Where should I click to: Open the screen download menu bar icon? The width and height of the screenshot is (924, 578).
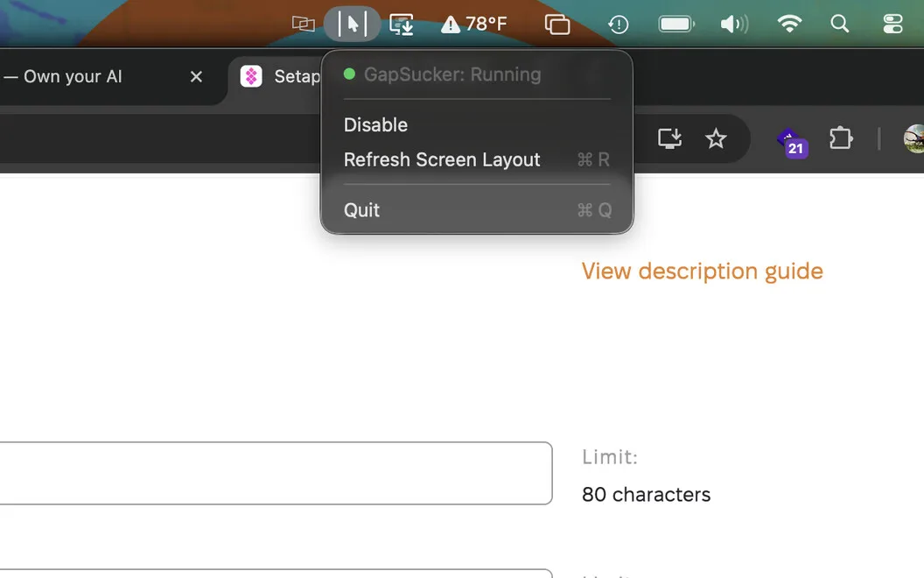(402, 25)
